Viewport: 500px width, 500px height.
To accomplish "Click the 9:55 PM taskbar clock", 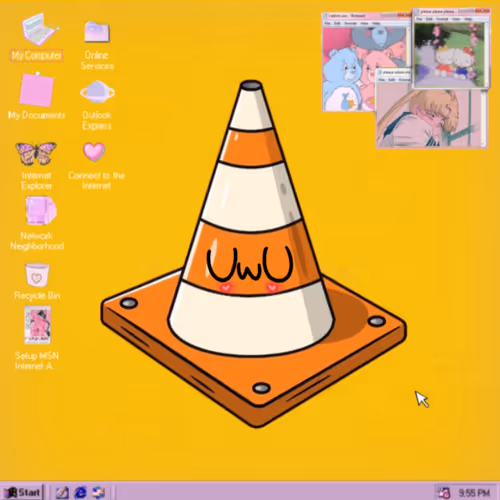I will (x=474, y=493).
